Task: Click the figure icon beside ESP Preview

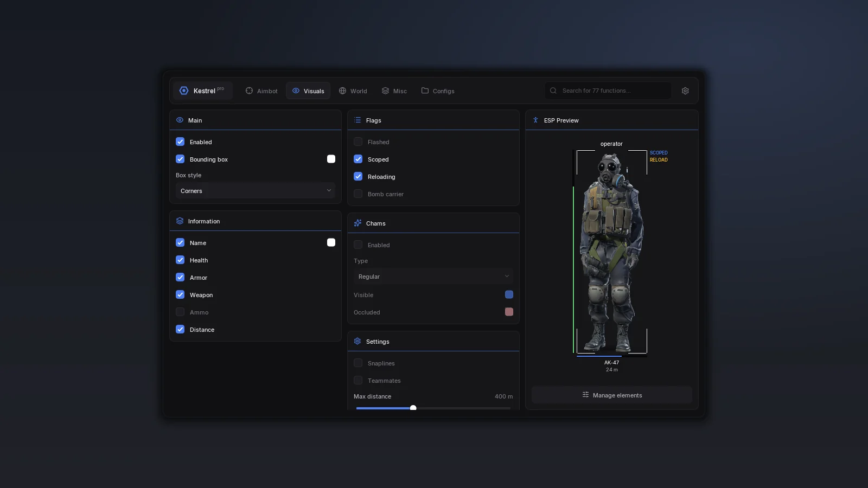Action: (535, 120)
